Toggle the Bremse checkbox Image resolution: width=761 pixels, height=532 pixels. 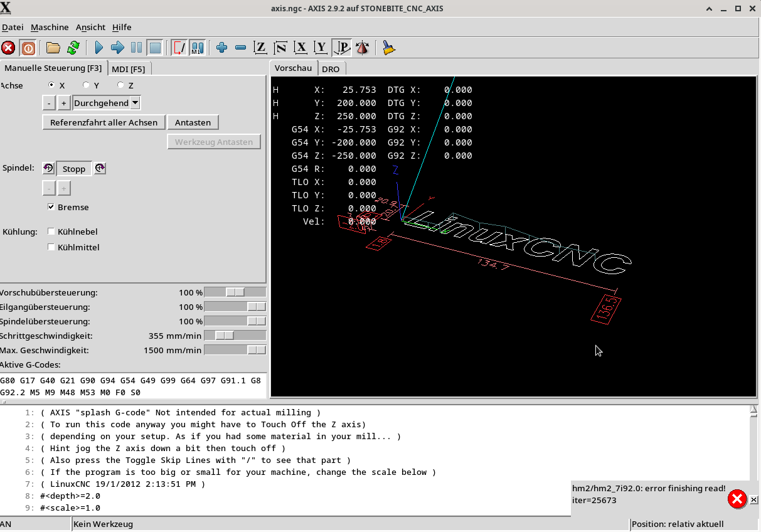51,207
